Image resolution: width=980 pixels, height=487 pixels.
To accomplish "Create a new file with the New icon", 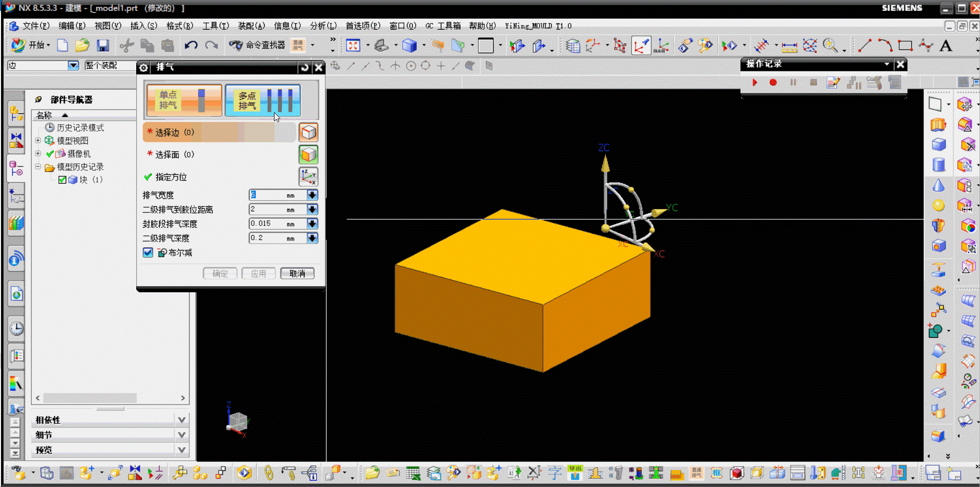I will pyautogui.click(x=63, y=45).
